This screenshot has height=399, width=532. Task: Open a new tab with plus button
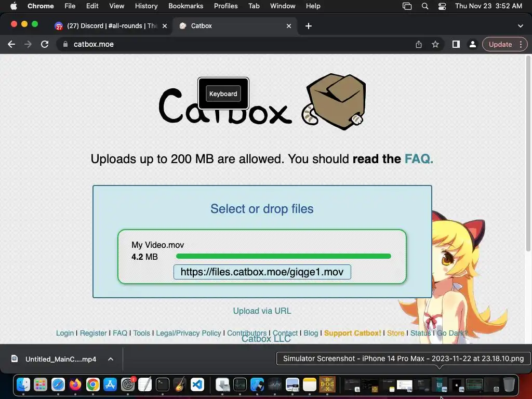pyautogui.click(x=309, y=26)
